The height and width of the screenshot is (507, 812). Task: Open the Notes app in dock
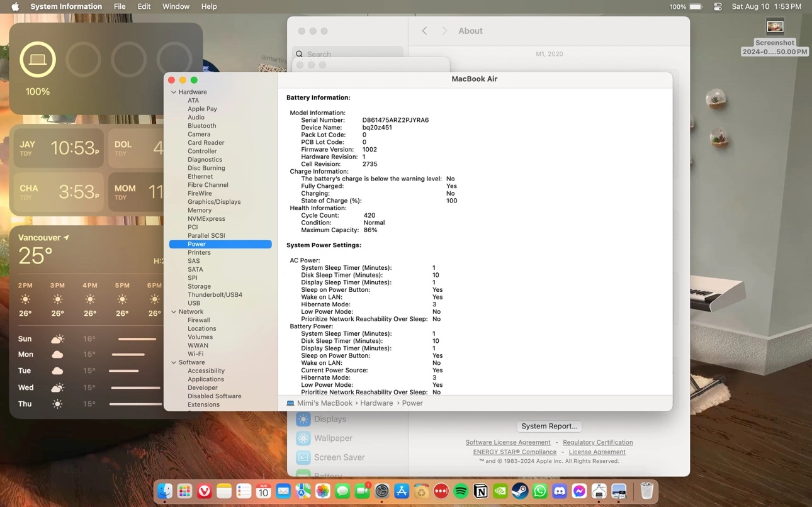click(224, 491)
